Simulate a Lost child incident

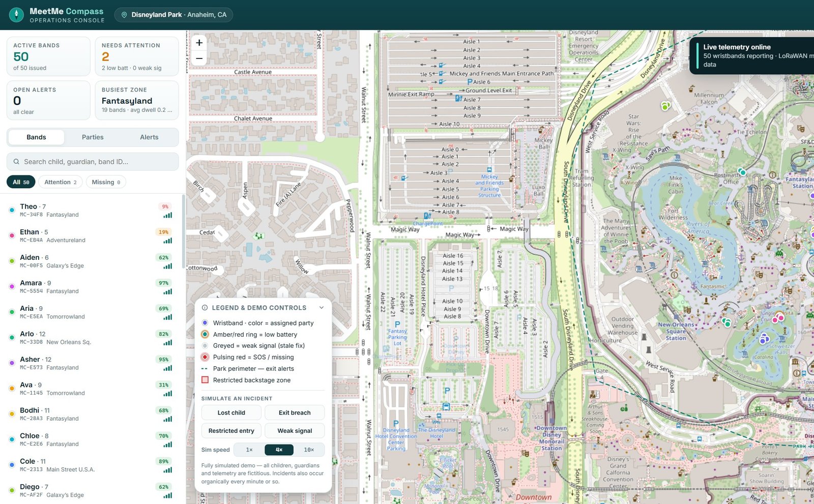click(x=231, y=412)
